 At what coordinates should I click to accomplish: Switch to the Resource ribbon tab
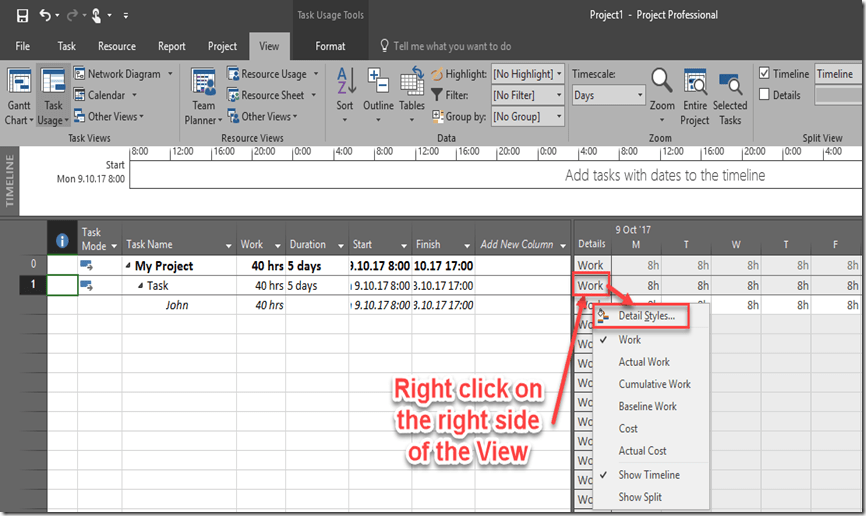[x=117, y=46]
